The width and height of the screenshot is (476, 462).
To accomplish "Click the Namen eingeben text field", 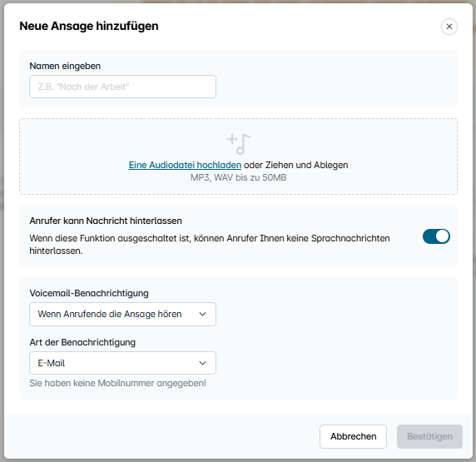I will point(122,87).
